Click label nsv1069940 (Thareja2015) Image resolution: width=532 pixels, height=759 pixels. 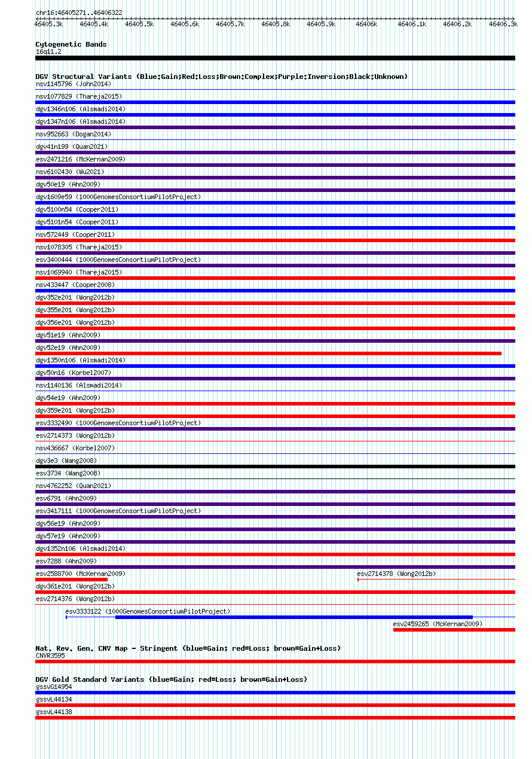pos(79,272)
